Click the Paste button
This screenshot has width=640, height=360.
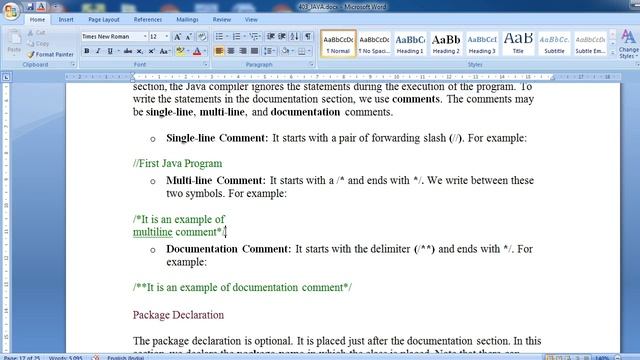(14, 42)
